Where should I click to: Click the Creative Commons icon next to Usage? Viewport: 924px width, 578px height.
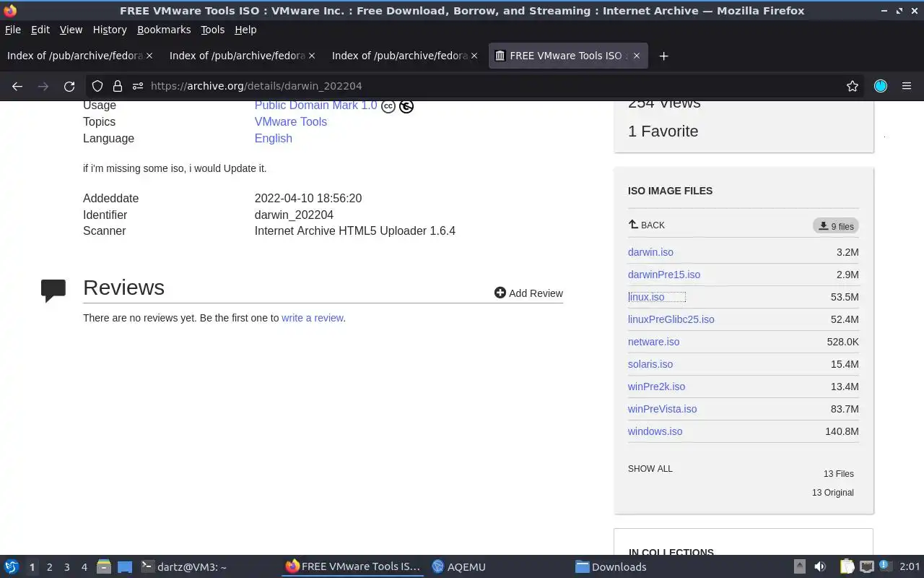point(388,106)
